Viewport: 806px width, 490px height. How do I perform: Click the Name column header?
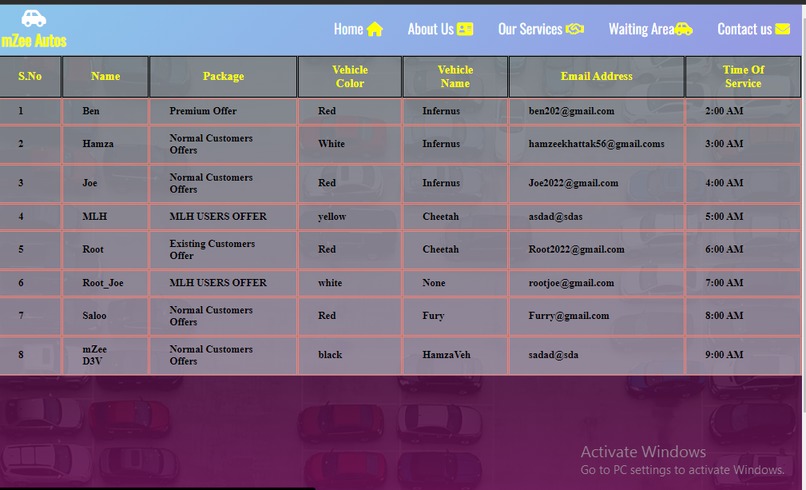tap(105, 77)
